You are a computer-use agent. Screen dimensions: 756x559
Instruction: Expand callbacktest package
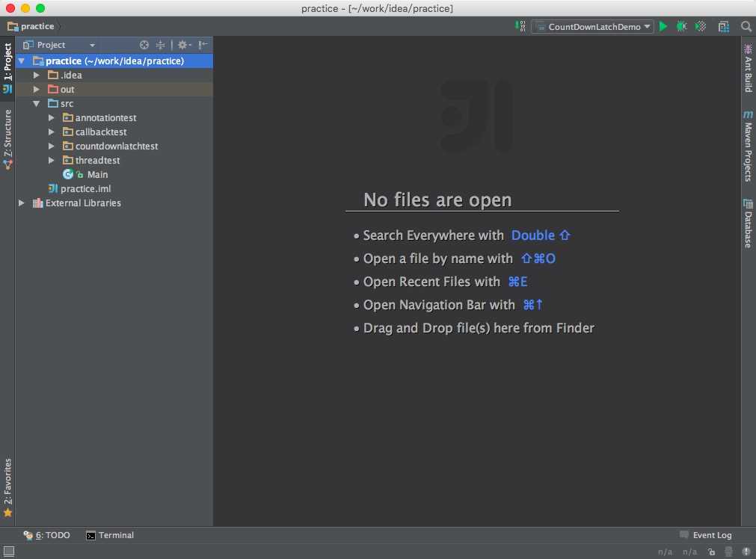point(51,132)
